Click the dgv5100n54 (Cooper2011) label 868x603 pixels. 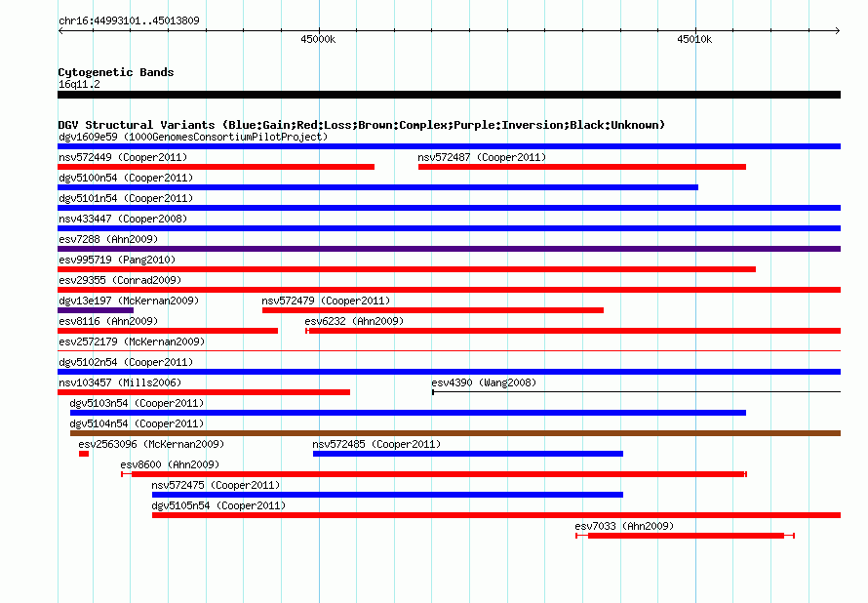(x=126, y=178)
